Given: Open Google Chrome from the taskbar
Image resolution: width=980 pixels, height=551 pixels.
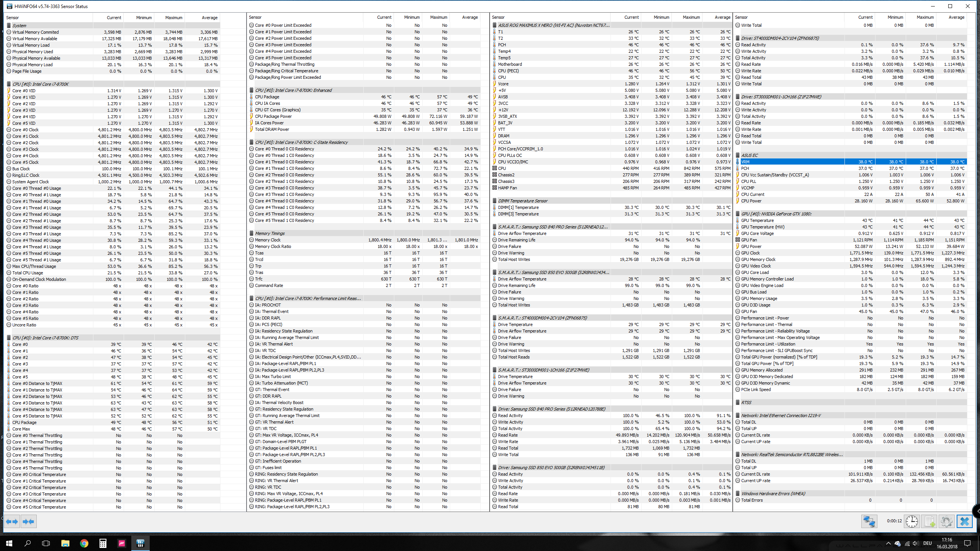Looking at the screenshot, I should point(84,543).
